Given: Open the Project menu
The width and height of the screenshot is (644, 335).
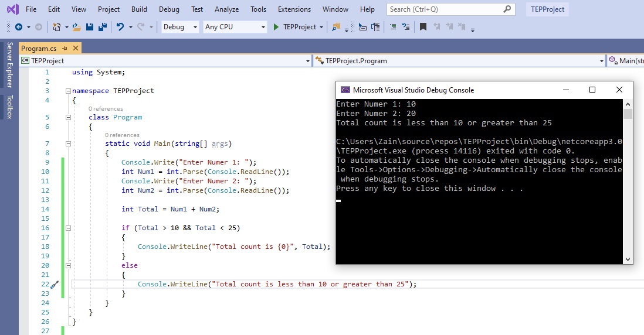Looking at the screenshot, I should 109,9.
